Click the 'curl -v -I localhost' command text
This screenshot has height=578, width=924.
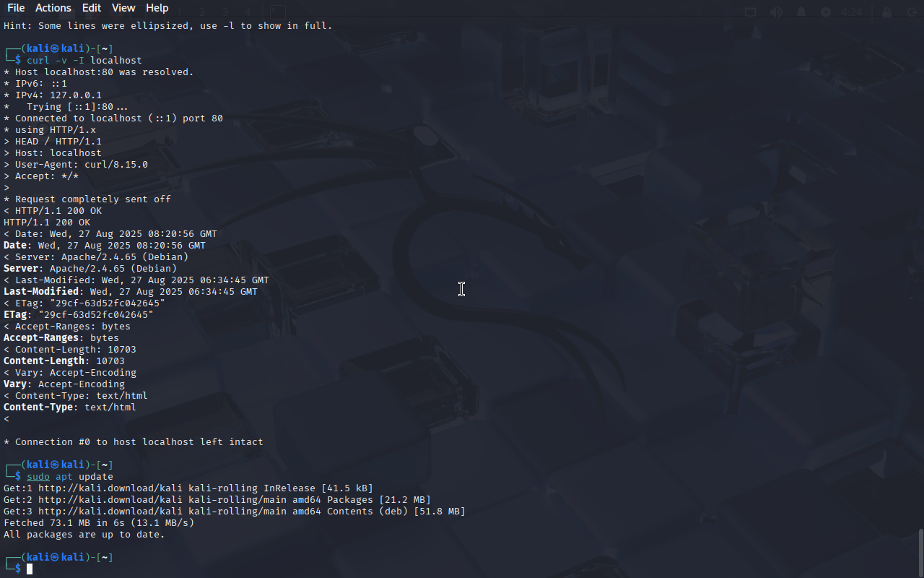(84, 61)
